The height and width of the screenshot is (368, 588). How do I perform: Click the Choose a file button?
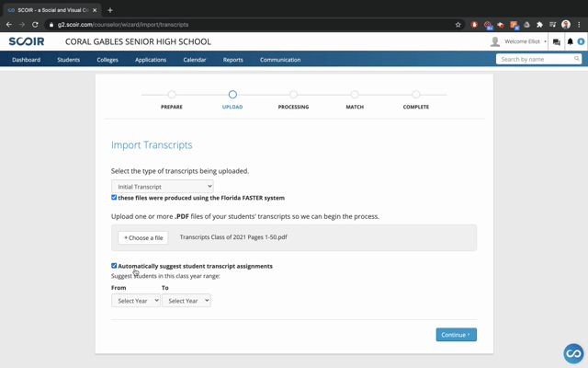point(143,237)
